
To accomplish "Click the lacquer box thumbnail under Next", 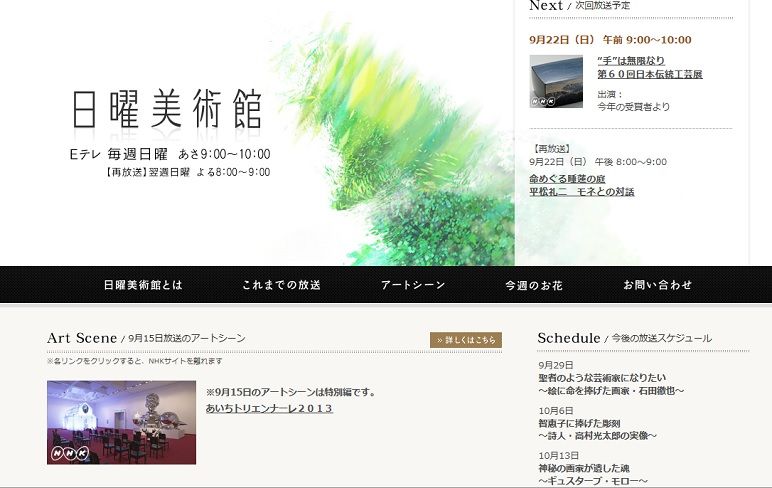I will coord(556,81).
